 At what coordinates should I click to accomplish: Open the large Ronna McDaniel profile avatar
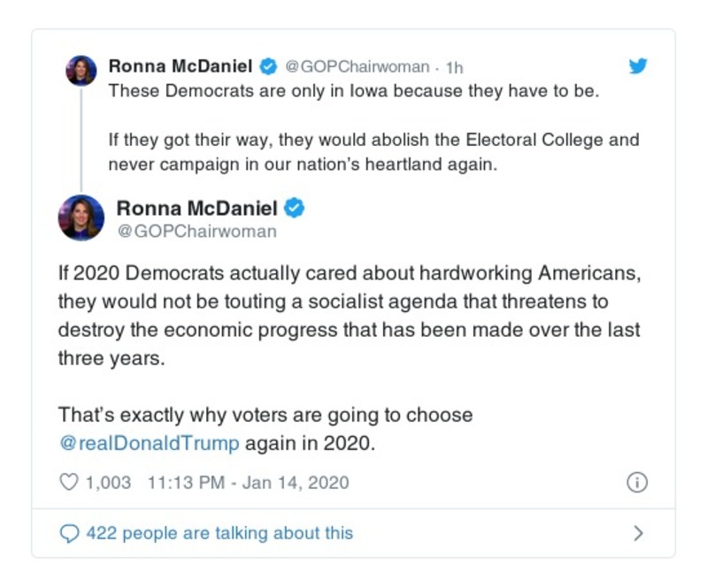(81, 218)
